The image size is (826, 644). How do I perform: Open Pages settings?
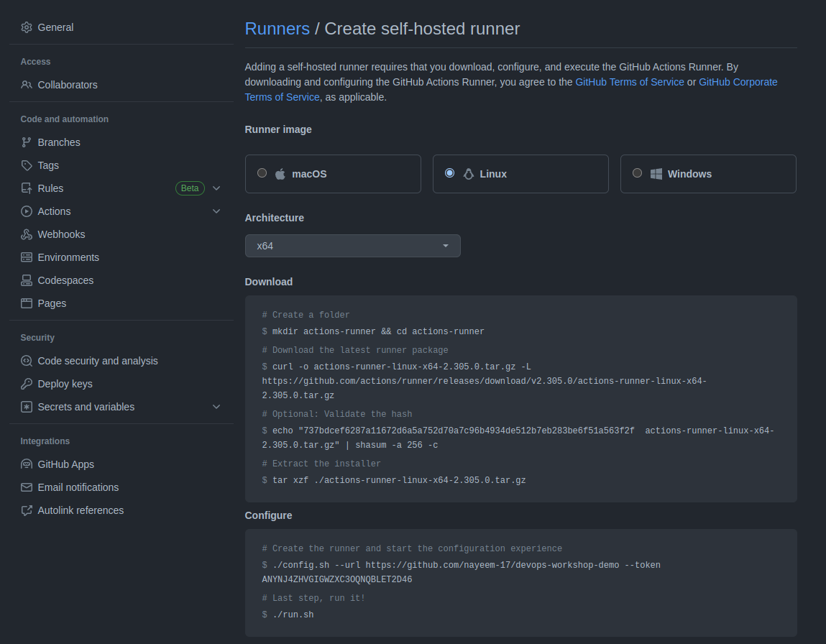[52, 303]
